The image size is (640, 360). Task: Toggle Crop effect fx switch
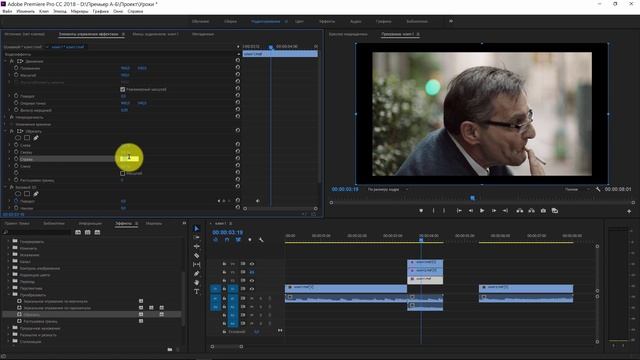11,131
